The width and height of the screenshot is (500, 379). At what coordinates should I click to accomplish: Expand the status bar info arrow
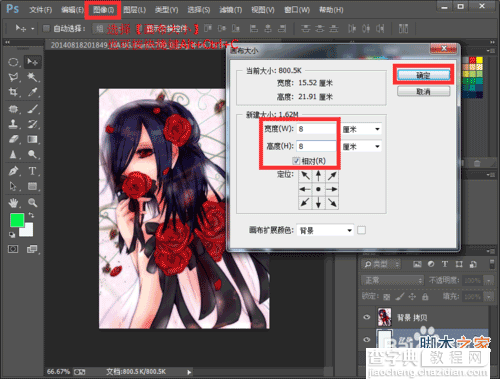(189, 372)
